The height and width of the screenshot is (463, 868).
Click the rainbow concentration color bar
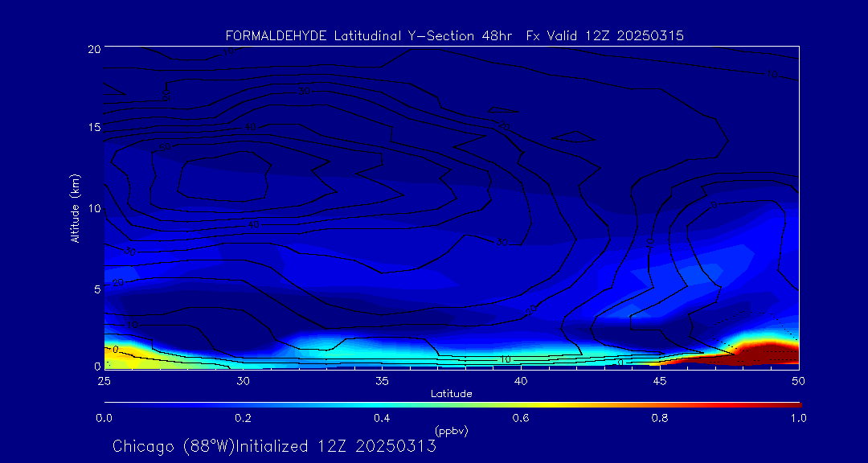click(452, 405)
